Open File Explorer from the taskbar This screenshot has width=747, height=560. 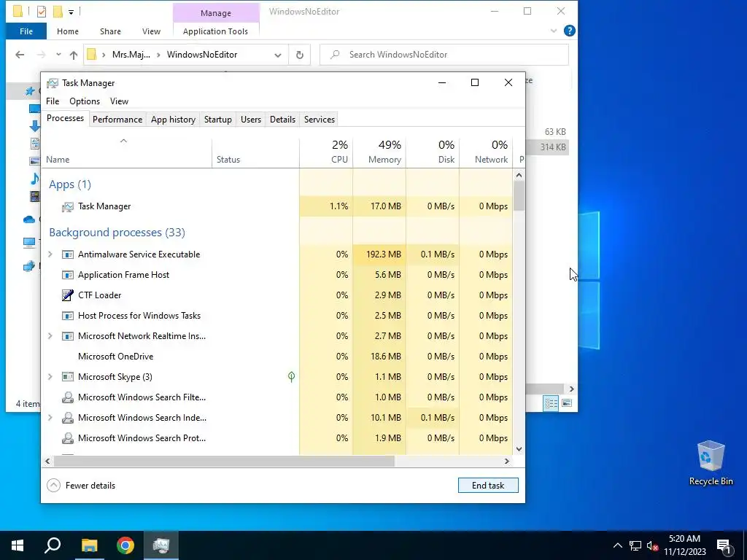89,545
